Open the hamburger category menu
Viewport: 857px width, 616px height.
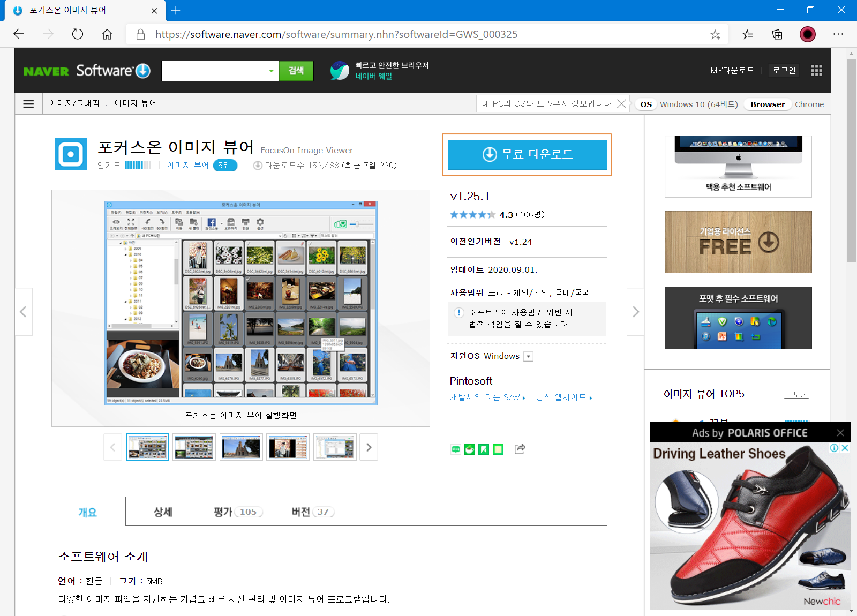point(29,104)
